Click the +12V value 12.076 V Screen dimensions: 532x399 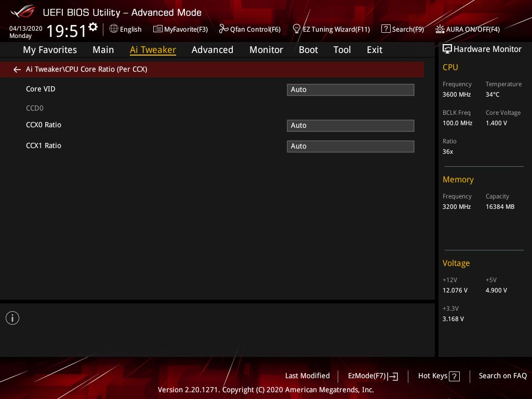tap(455, 290)
